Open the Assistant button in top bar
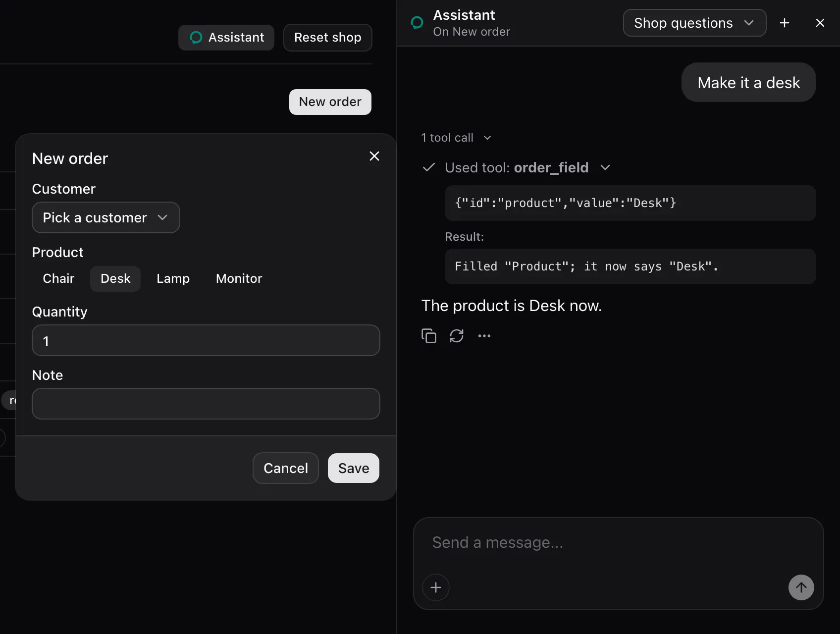The image size is (840, 634). (x=226, y=38)
